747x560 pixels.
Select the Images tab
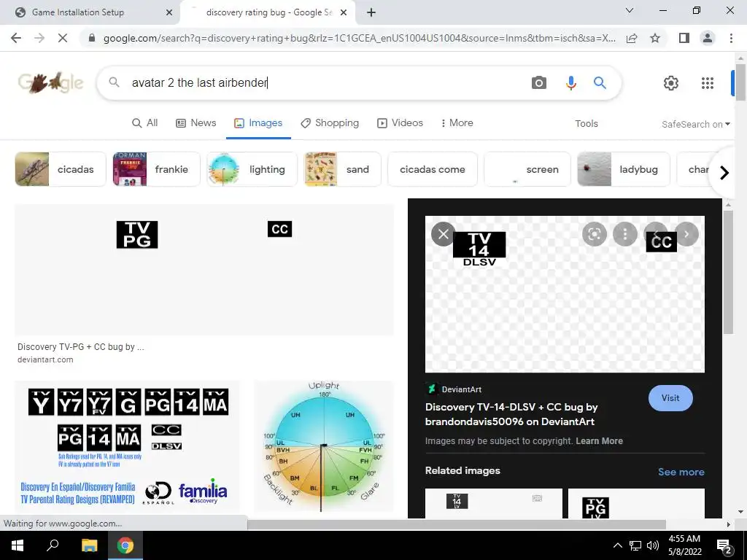(x=258, y=122)
